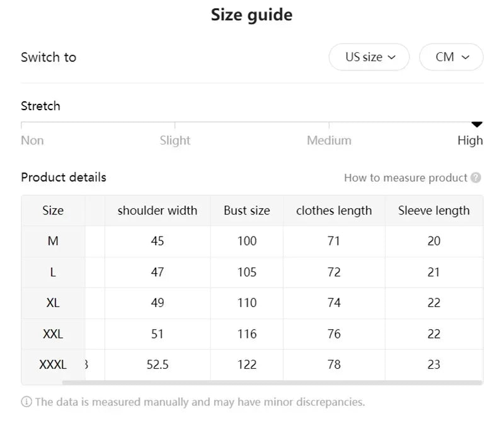Select the XXXL size row
Image resolution: width=504 pixels, height=421 pixels.
pyautogui.click(x=53, y=364)
